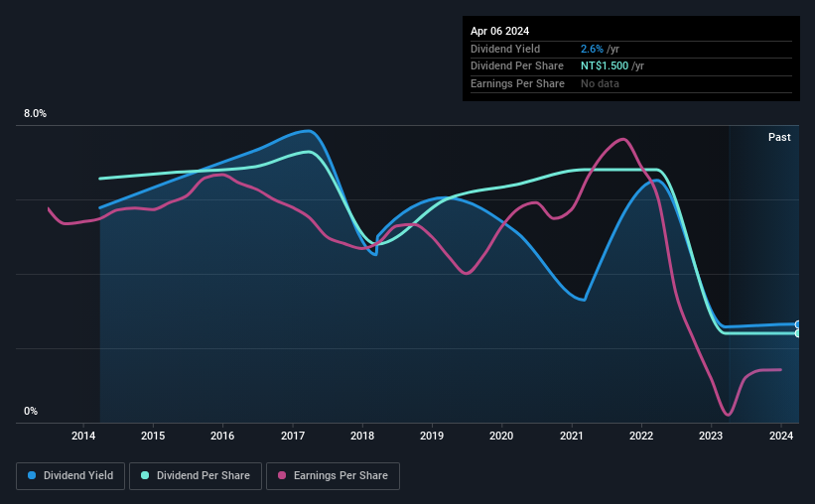
Task: Click the Past region label
Action: click(779, 137)
